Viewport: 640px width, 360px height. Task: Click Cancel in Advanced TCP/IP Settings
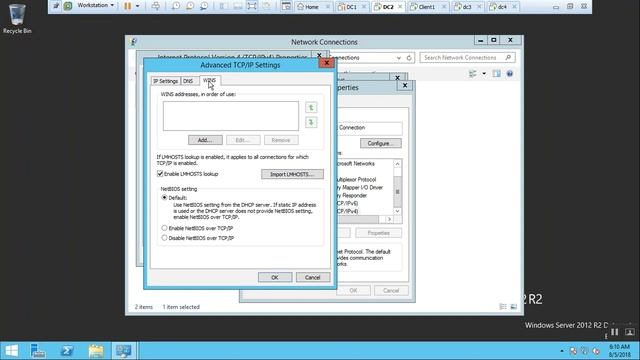313,278
